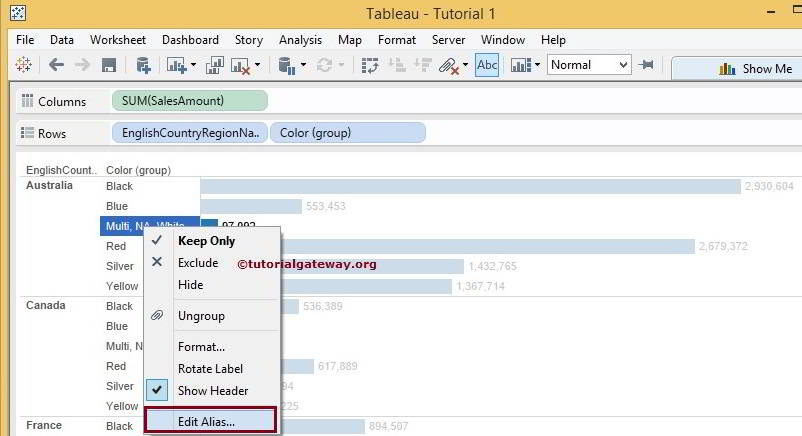This screenshot has height=436, width=802.
Task: Click the Tableau icon in title bar
Action: [18, 12]
